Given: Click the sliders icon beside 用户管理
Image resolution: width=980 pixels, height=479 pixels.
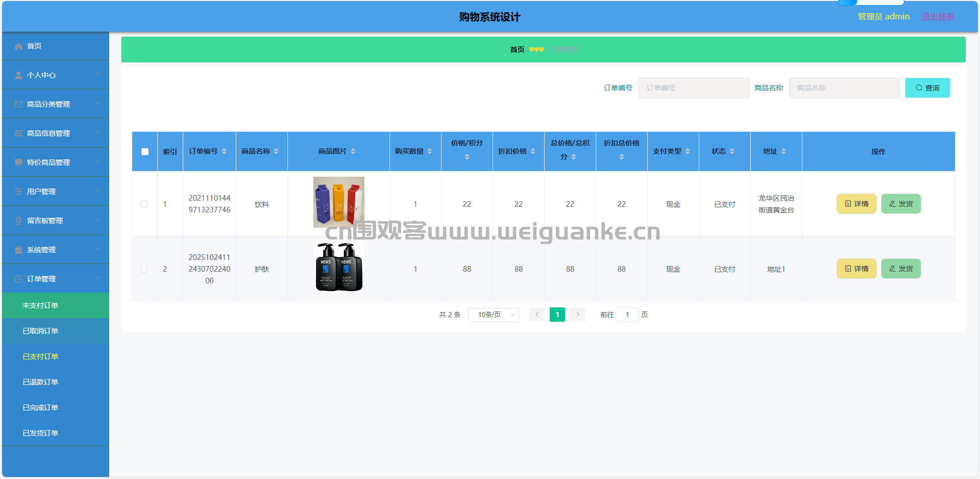Looking at the screenshot, I should click(18, 192).
